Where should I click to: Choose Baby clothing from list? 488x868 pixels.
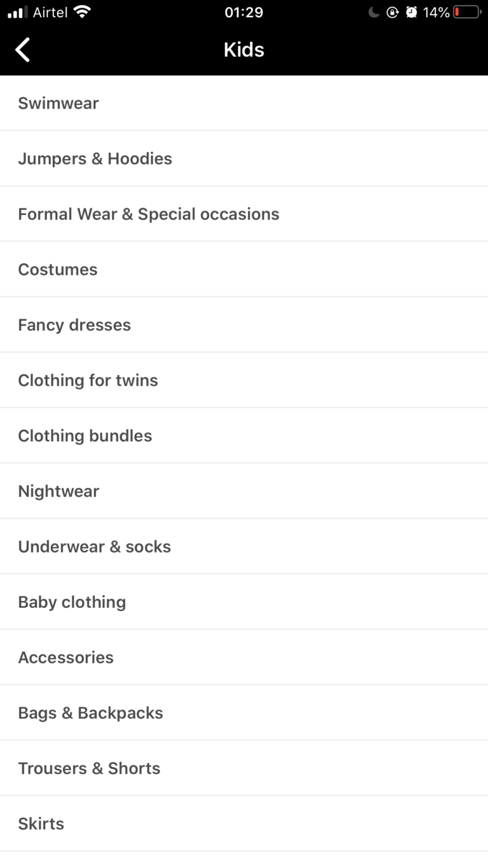(x=72, y=602)
